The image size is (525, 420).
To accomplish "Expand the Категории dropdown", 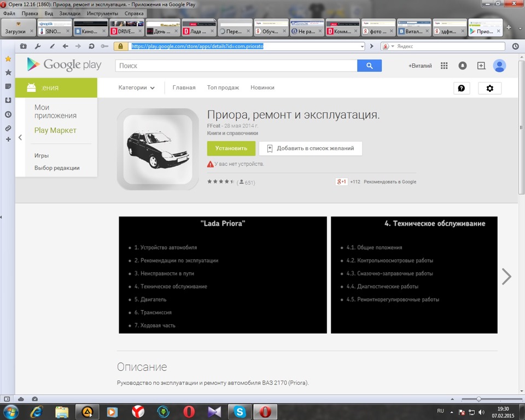I will coord(136,87).
